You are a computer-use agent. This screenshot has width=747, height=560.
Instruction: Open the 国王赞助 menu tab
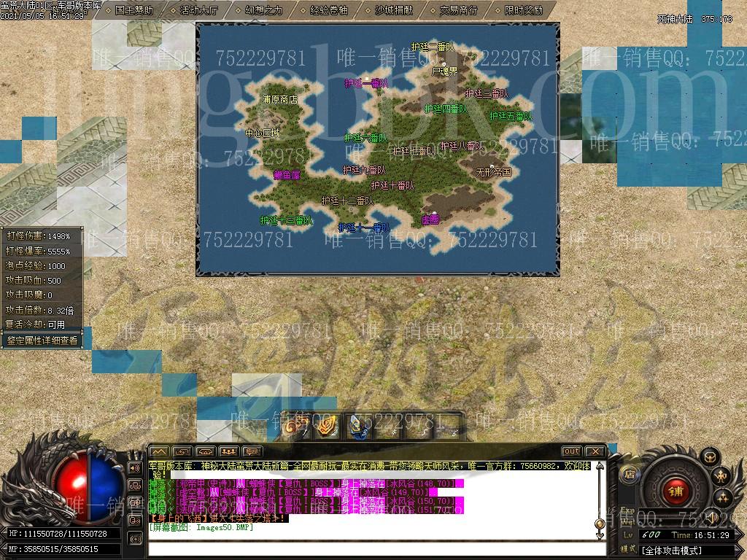pyautogui.click(x=133, y=10)
